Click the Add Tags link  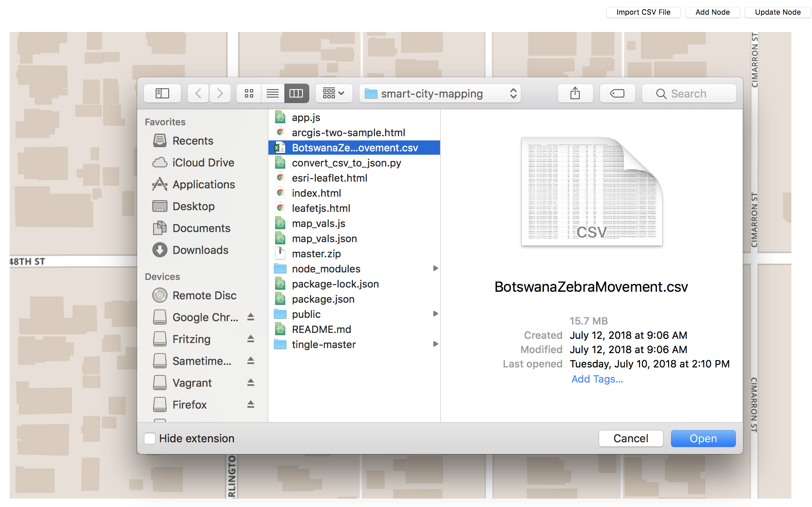tap(597, 379)
